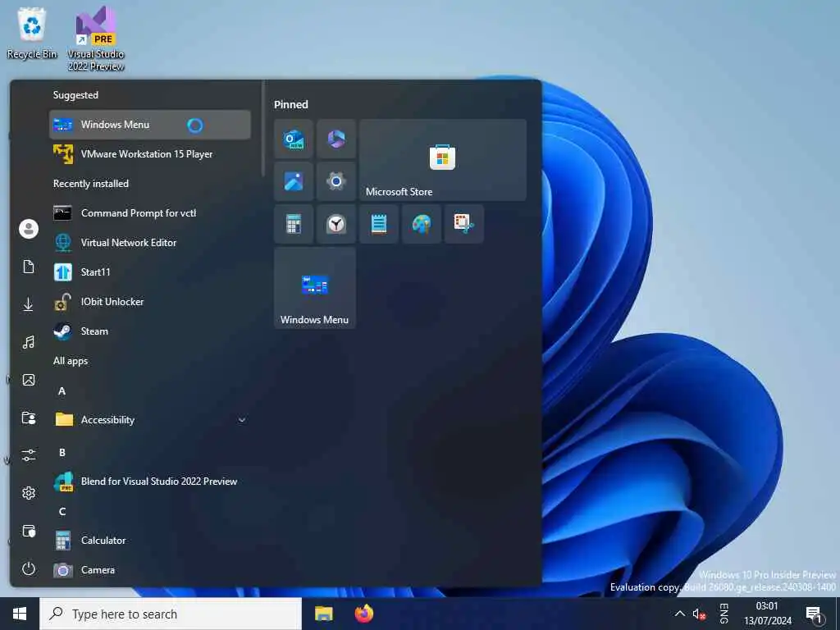The width and height of the screenshot is (840, 630).
Task: Open Recycle Bin on the desktop
Action: pyautogui.click(x=32, y=33)
